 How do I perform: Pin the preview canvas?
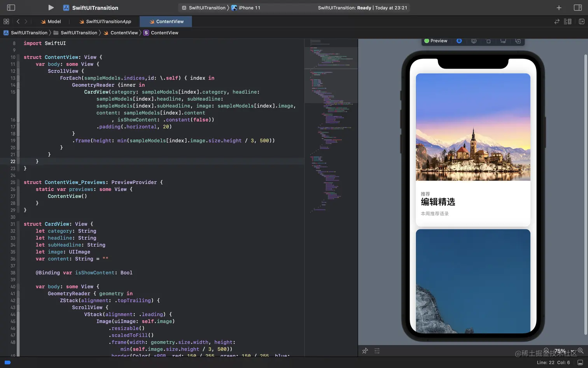(x=365, y=351)
